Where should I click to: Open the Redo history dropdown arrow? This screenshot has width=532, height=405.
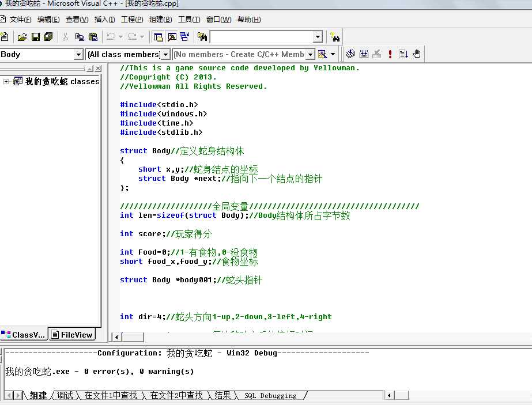[142, 37]
